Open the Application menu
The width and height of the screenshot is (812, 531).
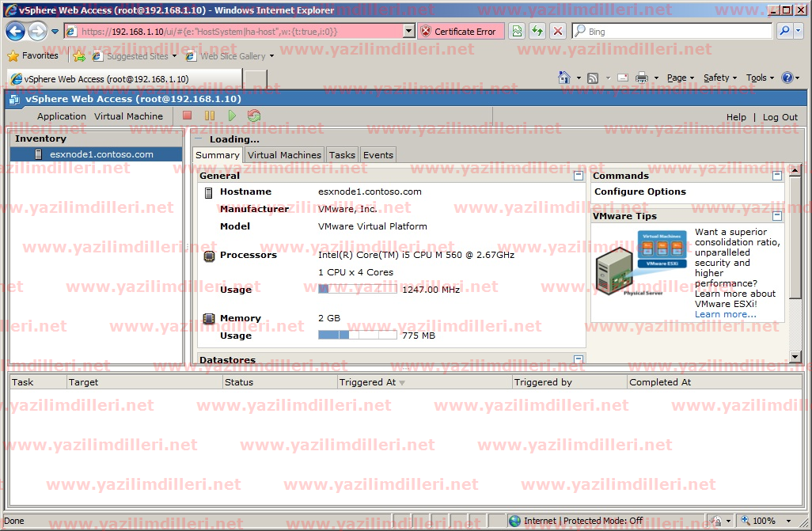tap(62, 116)
